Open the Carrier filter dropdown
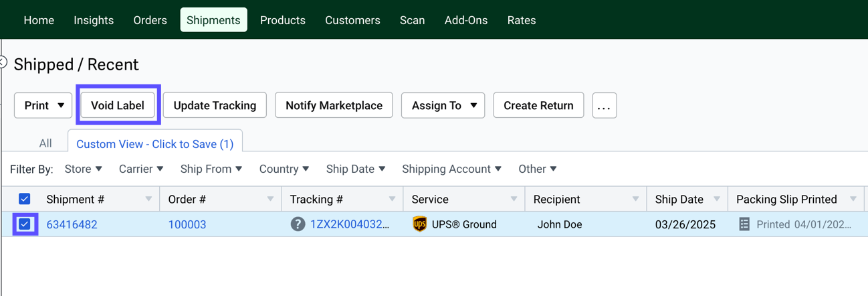 (141, 169)
